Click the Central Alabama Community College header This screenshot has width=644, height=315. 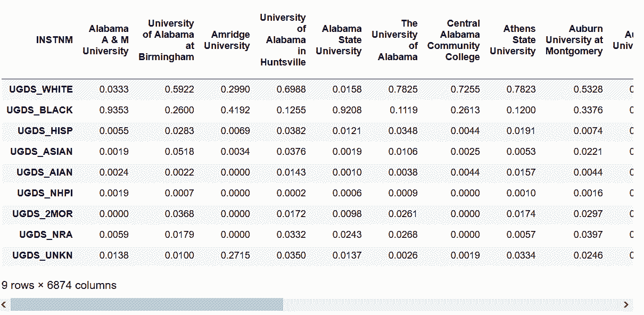tap(453, 40)
